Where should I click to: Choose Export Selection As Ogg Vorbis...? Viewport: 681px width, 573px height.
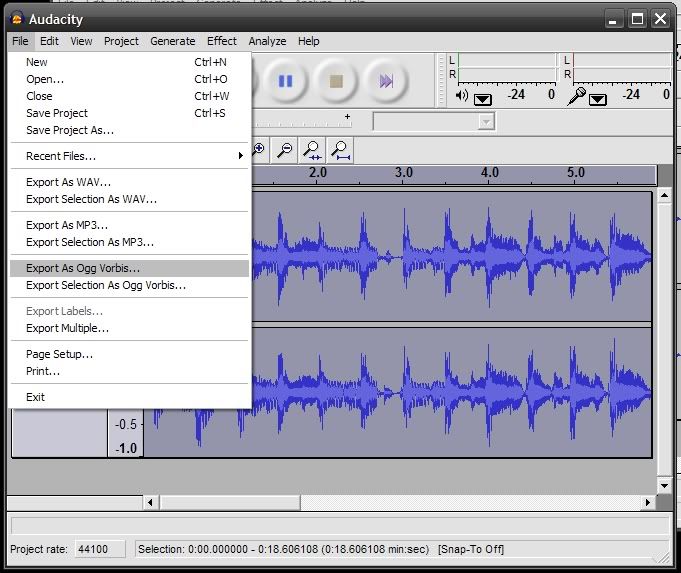coord(129,285)
